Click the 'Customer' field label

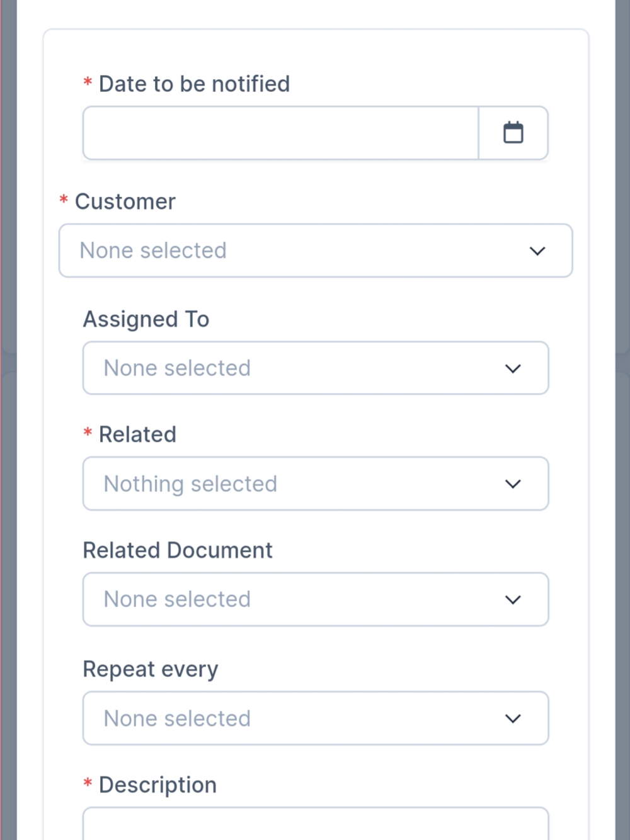(125, 201)
